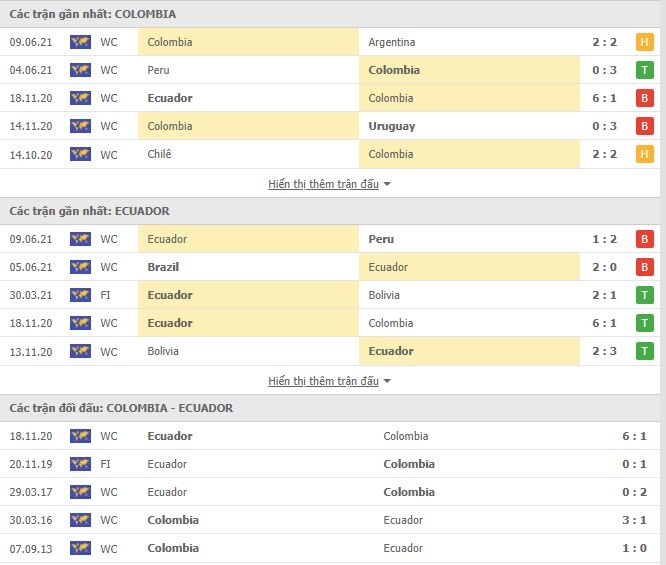
Task: Click the orange H badge on Colombia–Argentina 2:2
Action: coord(644,42)
